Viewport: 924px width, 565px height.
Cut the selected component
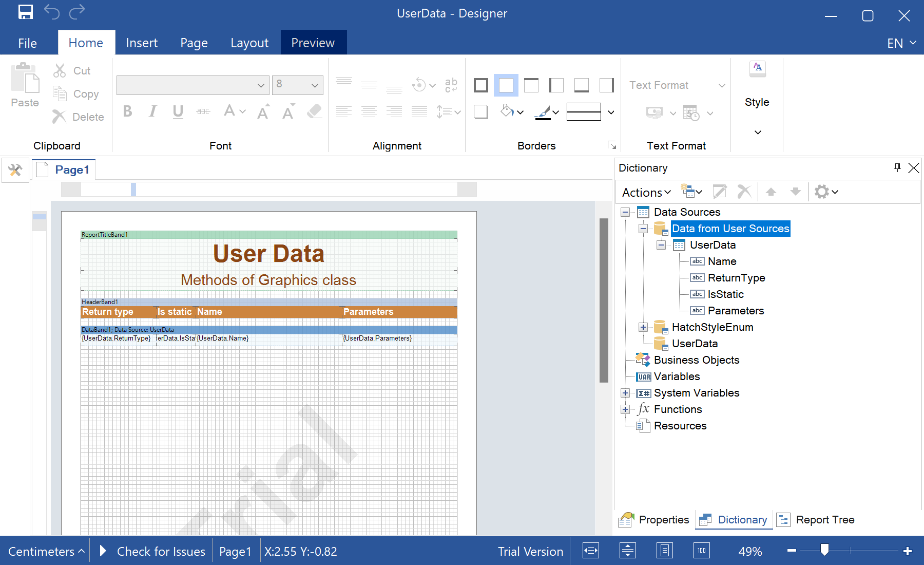coord(72,71)
